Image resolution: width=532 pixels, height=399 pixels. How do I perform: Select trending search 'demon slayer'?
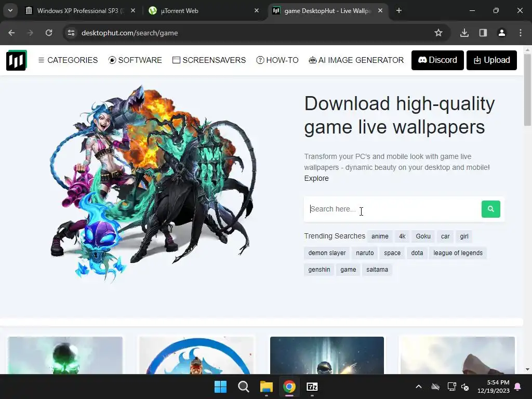click(327, 253)
